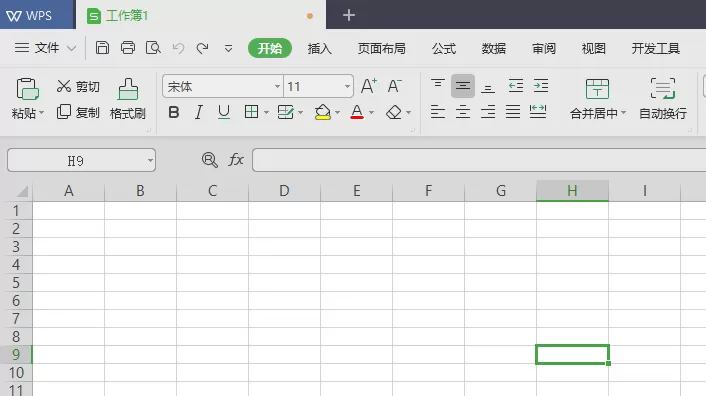706x396 pixels.
Task: Apply yellow fill color to cell
Action: (x=323, y=112)
